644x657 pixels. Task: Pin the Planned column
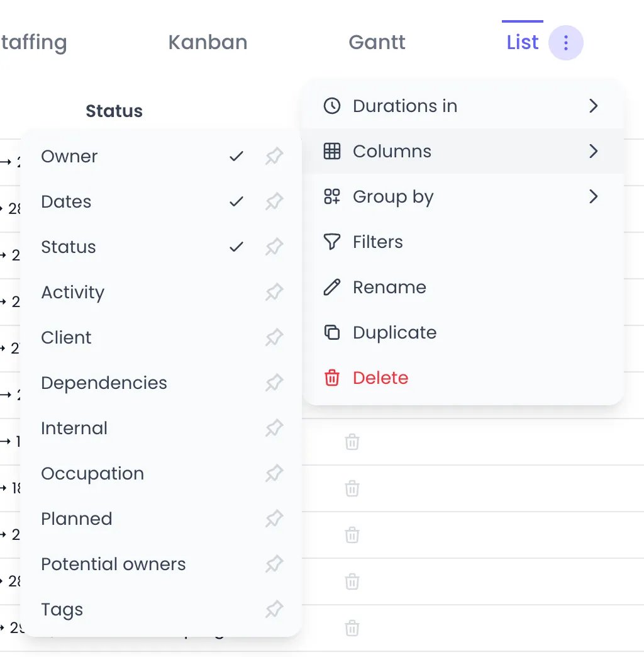274,519
